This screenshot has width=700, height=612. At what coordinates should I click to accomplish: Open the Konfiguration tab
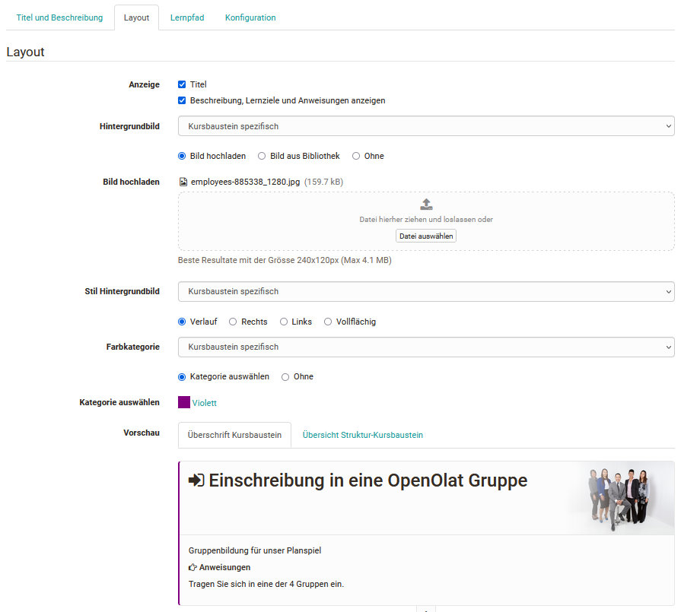click(250, 17)
